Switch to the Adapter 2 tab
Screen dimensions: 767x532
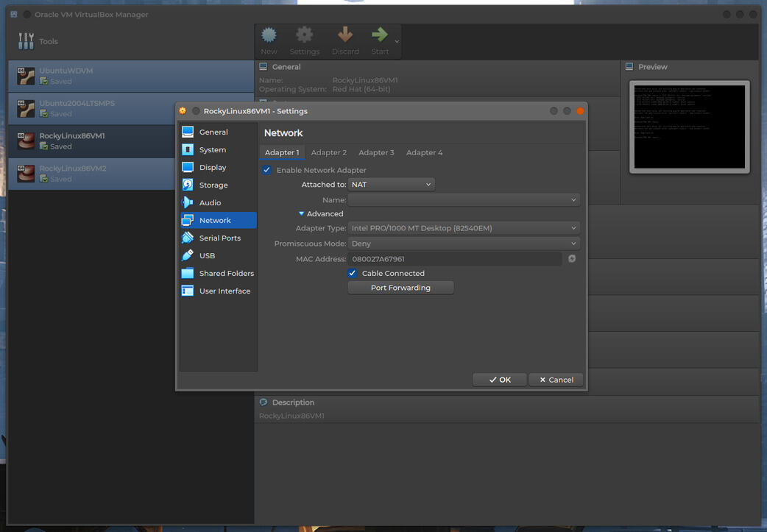pyautogui.click(x=329, y=152)
